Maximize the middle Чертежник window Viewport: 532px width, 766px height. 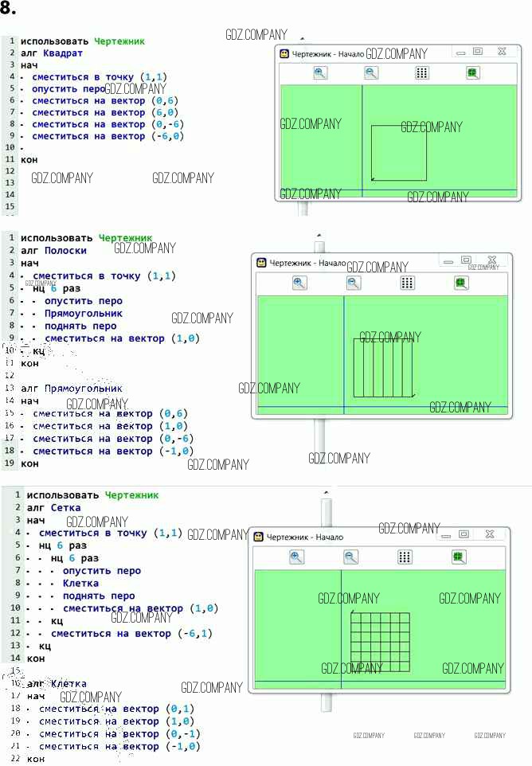point(466,260)
